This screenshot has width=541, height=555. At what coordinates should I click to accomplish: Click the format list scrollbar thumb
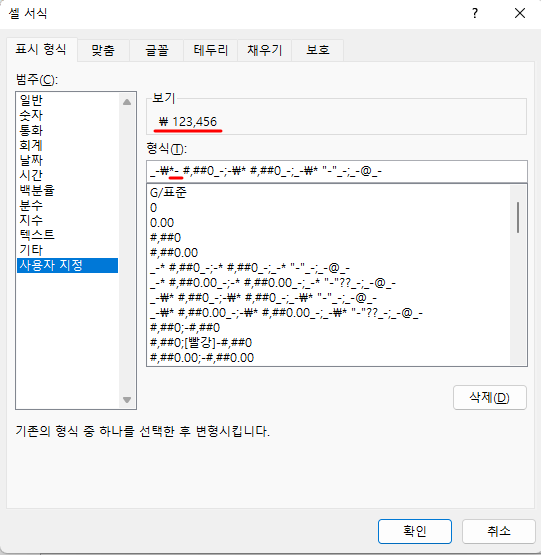(518, 217)
